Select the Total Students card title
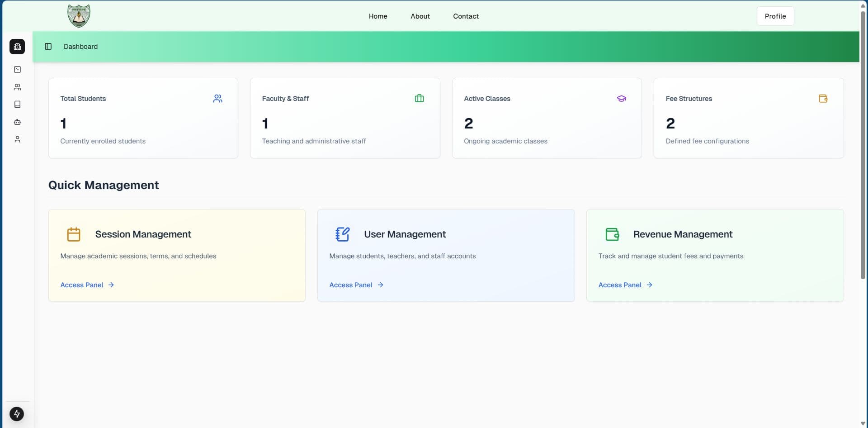Viewport: 868px width, 428px height. point(83,99)
